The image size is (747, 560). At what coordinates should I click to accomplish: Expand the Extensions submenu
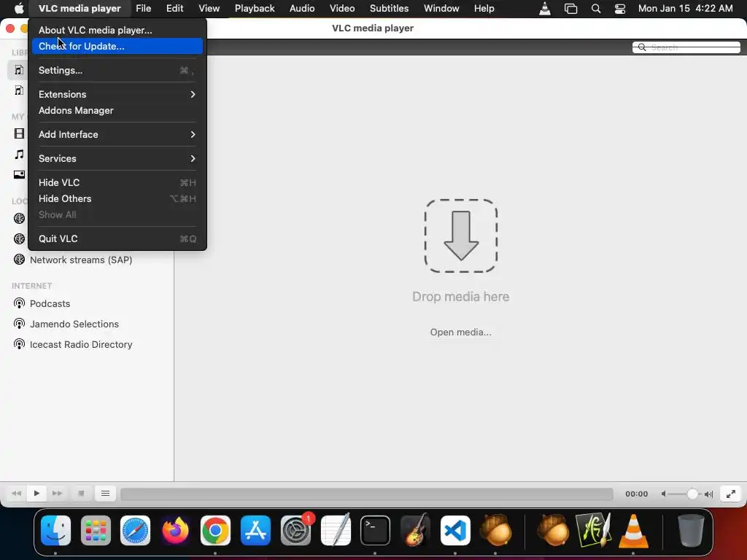[x=117, y=94]
